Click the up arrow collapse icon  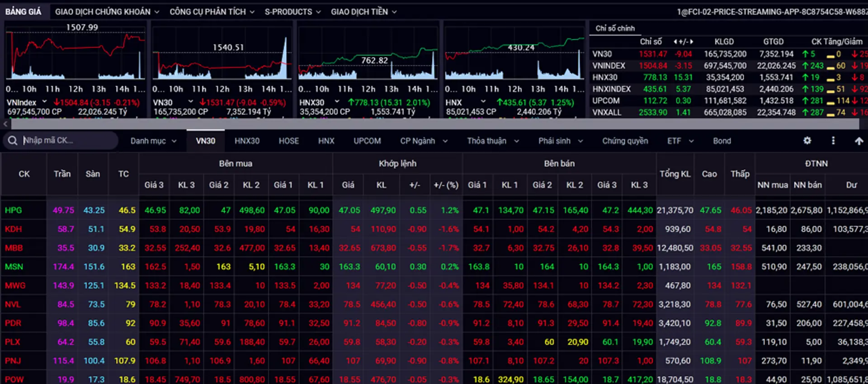pos(859,141)
